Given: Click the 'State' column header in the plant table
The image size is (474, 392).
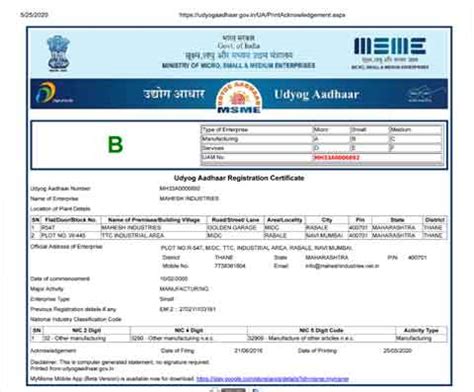Looking at the screenshot, I should click(397, 220).
